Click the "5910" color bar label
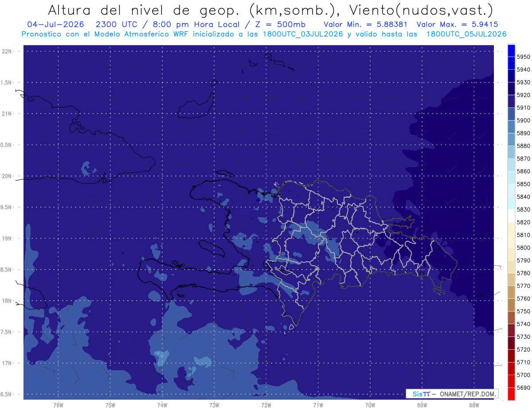 pyautogui.click(x=523, y=108)
